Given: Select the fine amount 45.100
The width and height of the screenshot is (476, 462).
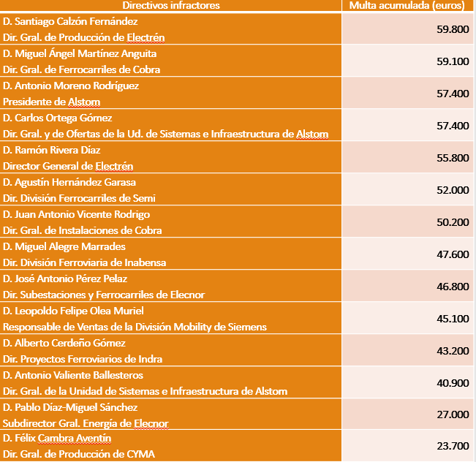Looking at the screenshot, I should point(453,319).
